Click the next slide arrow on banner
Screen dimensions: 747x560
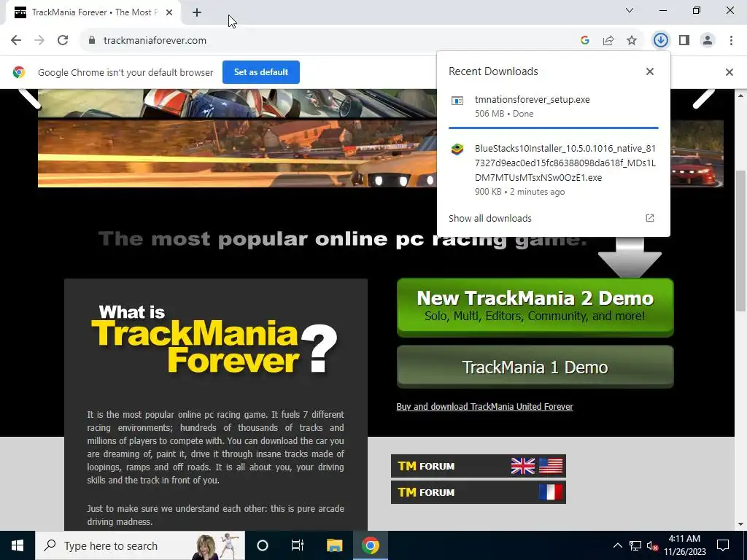coord(704,98)
